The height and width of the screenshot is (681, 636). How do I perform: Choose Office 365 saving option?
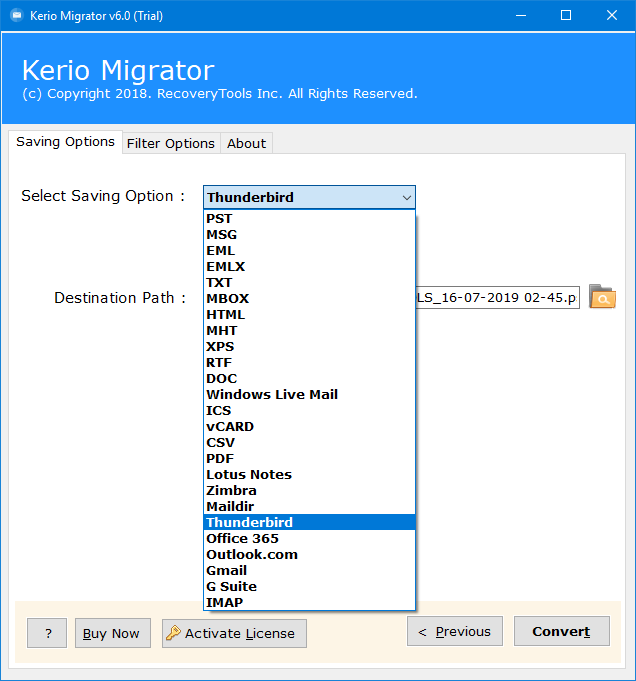(309, 539)
